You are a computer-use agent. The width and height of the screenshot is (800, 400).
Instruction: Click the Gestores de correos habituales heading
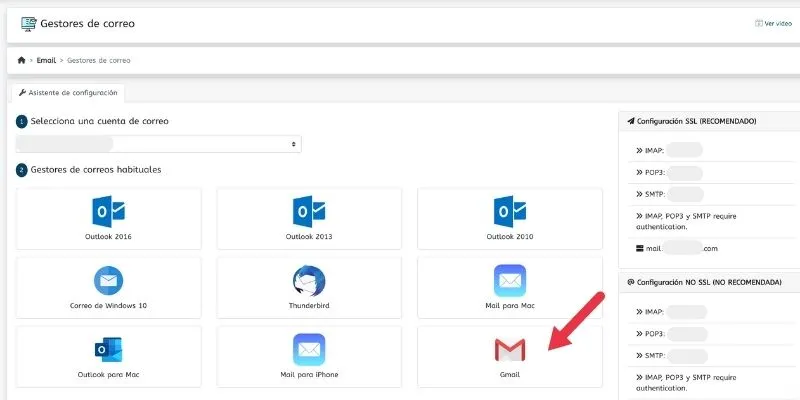point(96,169)
